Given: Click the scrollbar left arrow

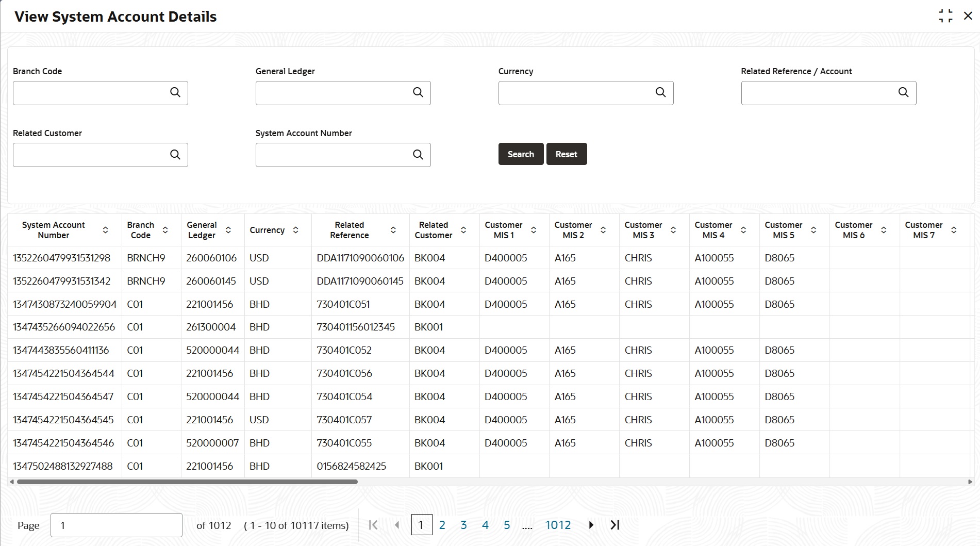Looking at the screenshot, I should (12, 482).
